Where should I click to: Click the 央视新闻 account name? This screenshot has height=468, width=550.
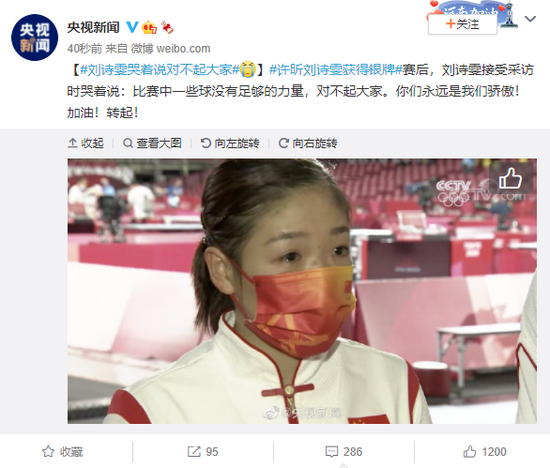click(93, 27)
